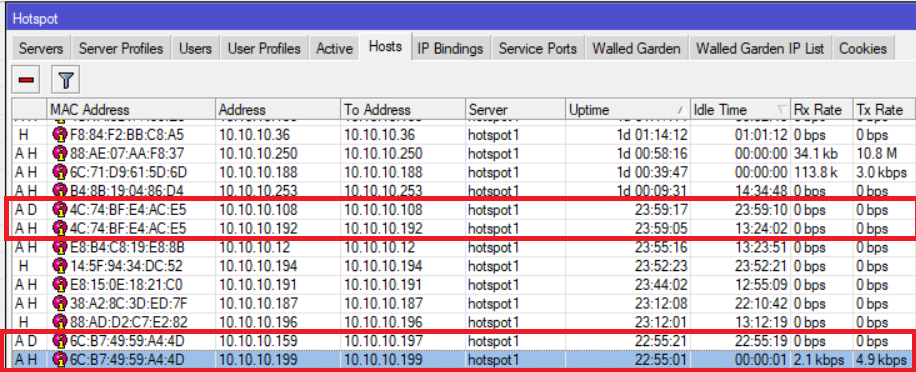Click address cell 10.10.10.253
This screenshot has height=372, width=916.
(258, 190)
